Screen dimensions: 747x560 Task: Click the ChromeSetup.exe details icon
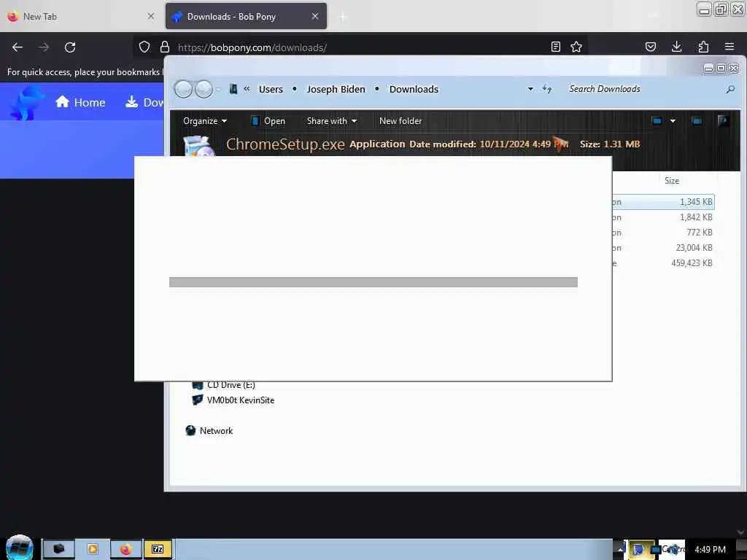point(199,147)
